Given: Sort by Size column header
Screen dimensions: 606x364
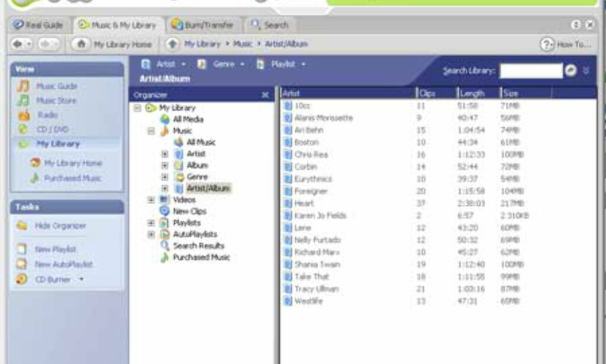Looking at the screenshot, I should (526, 94).
